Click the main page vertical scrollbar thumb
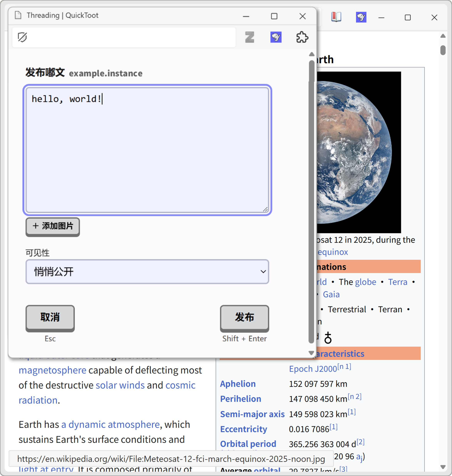The width and height of the screenshot is (452, 476). [443, 50]
